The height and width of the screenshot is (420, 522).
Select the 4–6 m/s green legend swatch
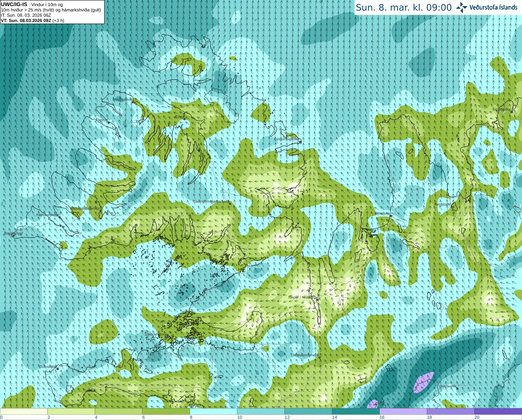pos(118,411)
